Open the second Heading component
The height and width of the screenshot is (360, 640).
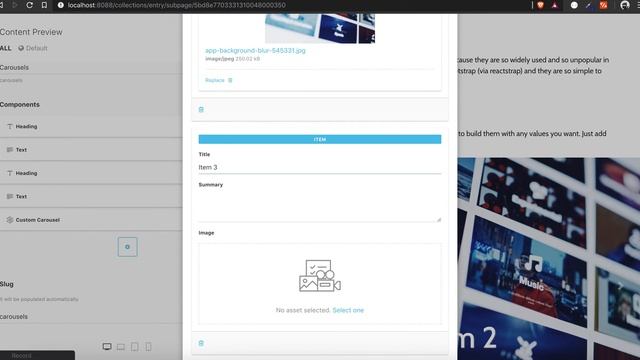[x=91, y=173]
